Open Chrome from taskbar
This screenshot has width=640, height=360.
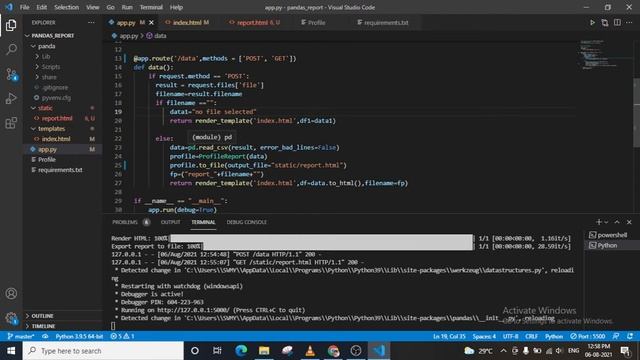(x=333, y=351)
